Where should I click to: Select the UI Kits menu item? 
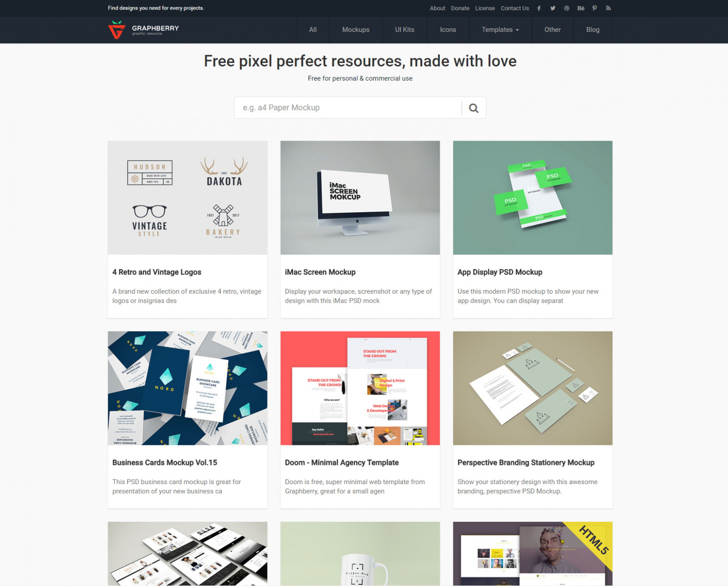coord(404,30)
